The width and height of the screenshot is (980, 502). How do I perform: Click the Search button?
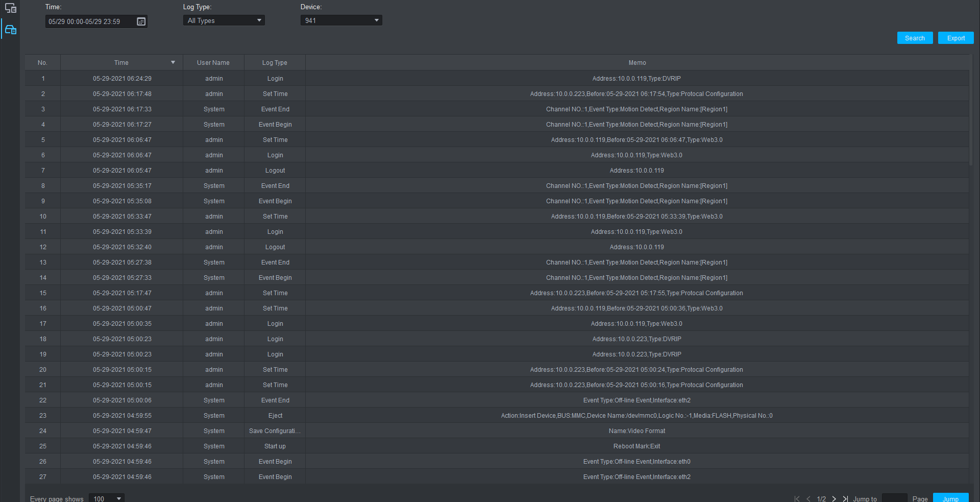click(915, 38)
